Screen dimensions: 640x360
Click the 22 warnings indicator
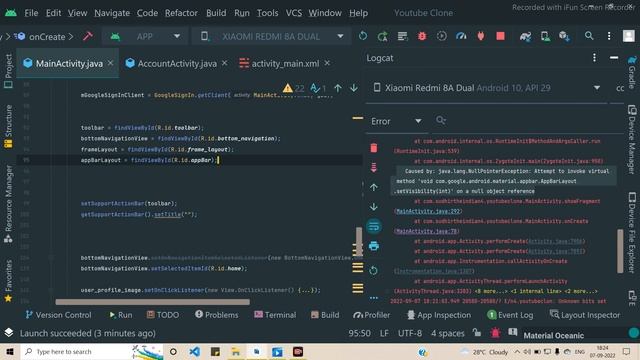tap(294, 88)
